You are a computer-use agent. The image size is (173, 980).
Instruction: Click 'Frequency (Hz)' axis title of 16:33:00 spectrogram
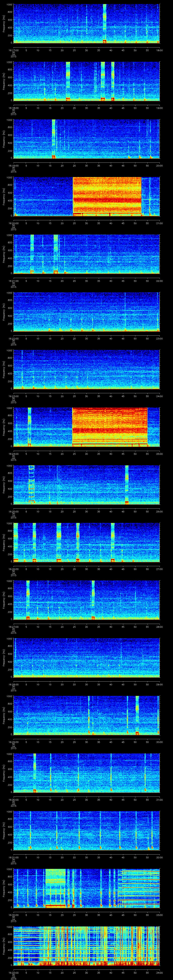click(4, 946)
